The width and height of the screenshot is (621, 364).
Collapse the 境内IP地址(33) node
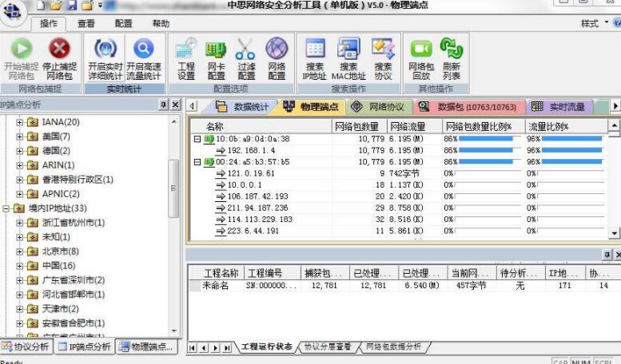point(6,208)
